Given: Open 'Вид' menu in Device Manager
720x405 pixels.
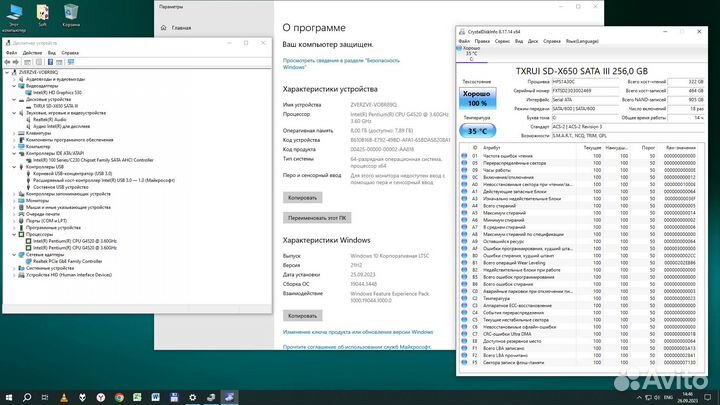Looking at the screenshot, I should (52, 53).
